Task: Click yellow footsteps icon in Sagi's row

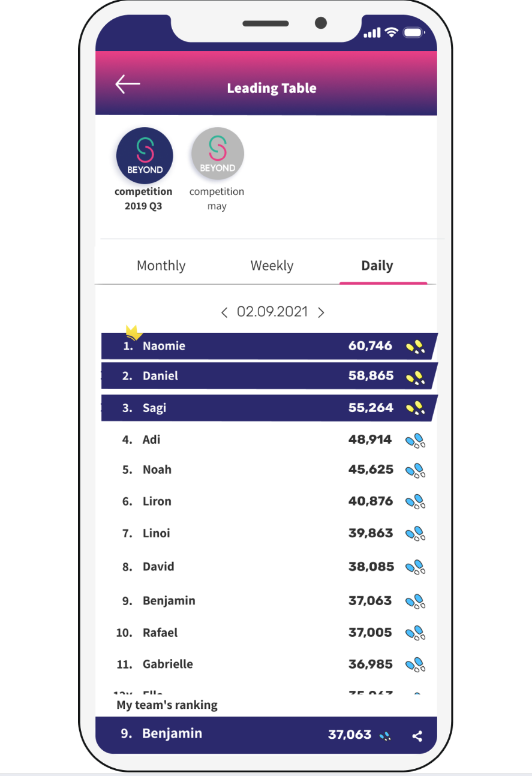Action: pyautogui.click(x=416, y=408)
